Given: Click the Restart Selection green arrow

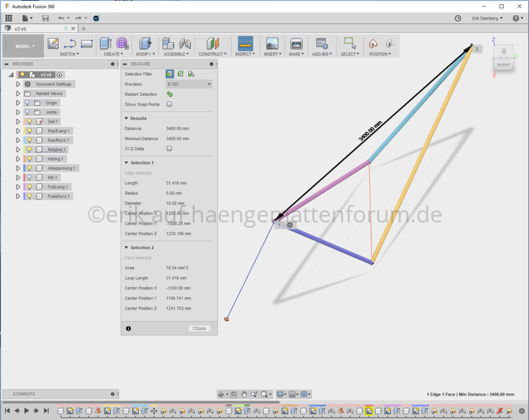Looking at the screenshot, I should [x=169, y=94].
